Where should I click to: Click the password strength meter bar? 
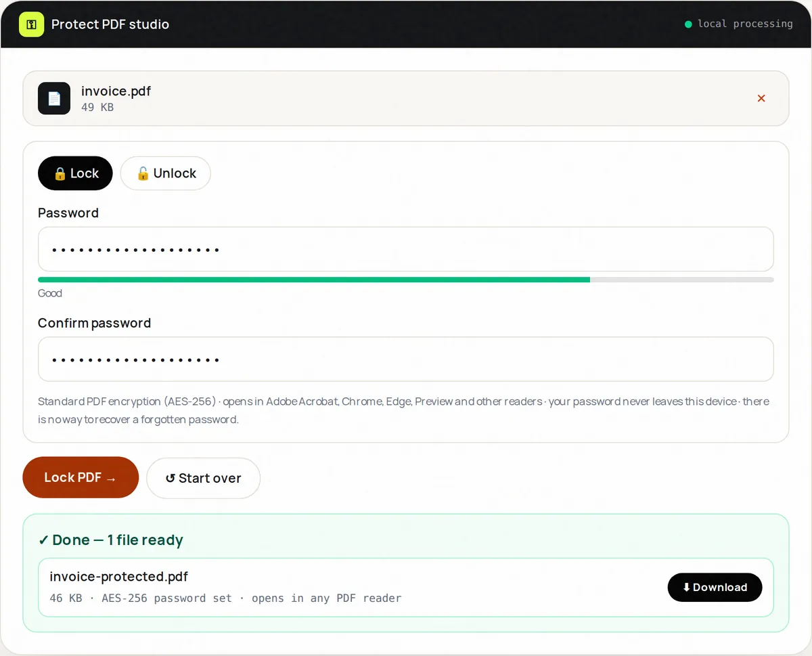(x=406, y=280)
